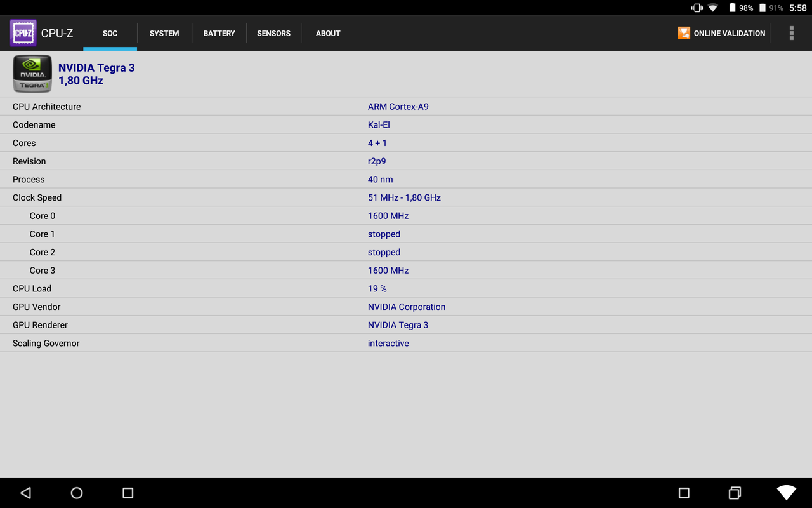Tap the 1,80 GHz heading text
The width and height of the screenshot is (812, 508).
pos(81,81)
